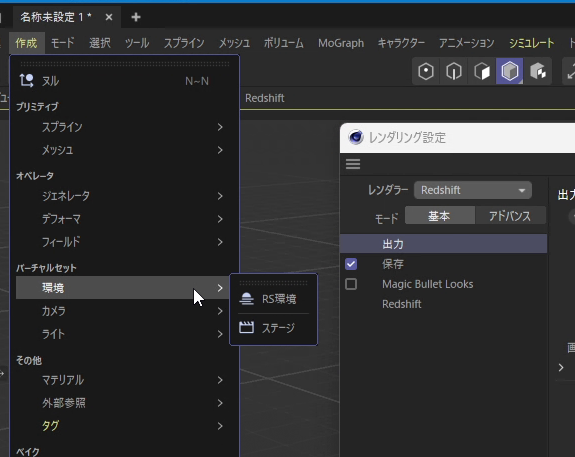Open the レンダラー Redshift dropdown
The height and width of the screenshot is (457, 575).
point(473,190)
